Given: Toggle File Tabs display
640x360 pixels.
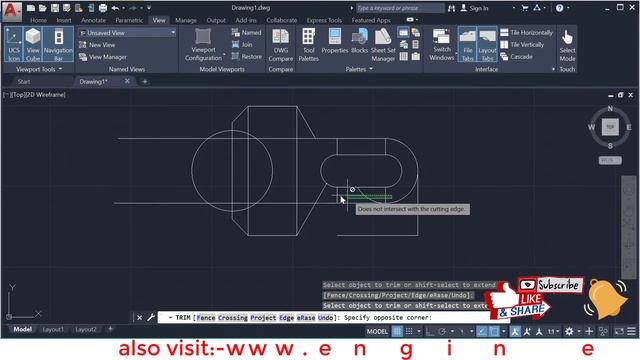Looking at the screenshot, I should click(467, 44).
